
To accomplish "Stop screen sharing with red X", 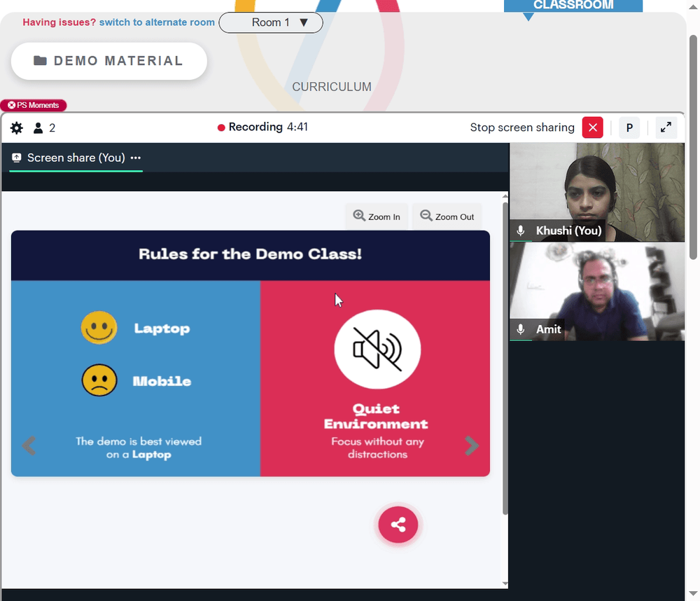I will coord(592,127).
